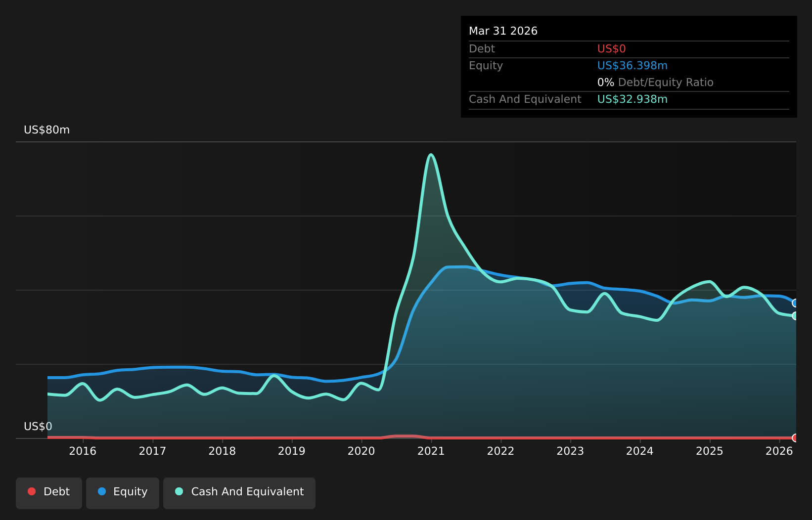Click the 2018 x-axis label
Image resolution: width=812 pixels, height=520 pixels.
pos(222,451)
